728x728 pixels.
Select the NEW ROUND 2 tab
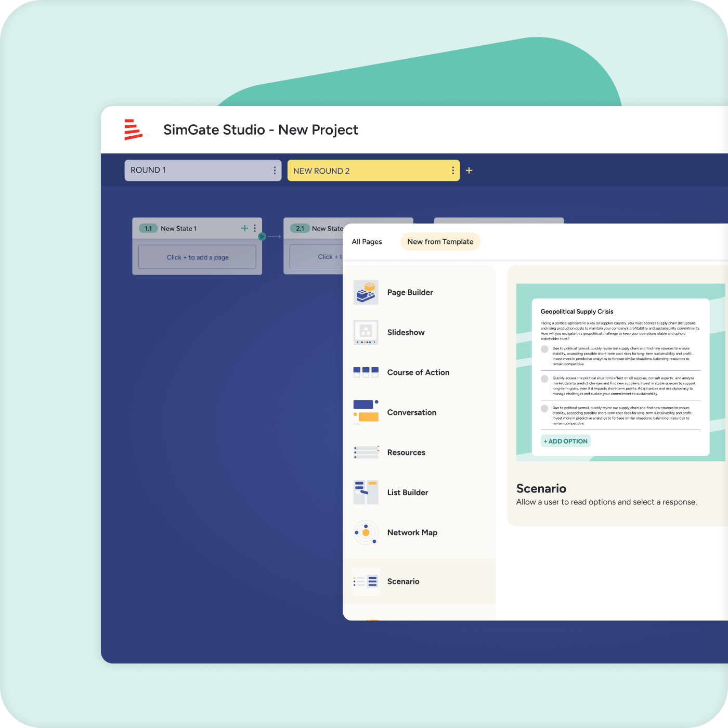click(x=373, y=171)
